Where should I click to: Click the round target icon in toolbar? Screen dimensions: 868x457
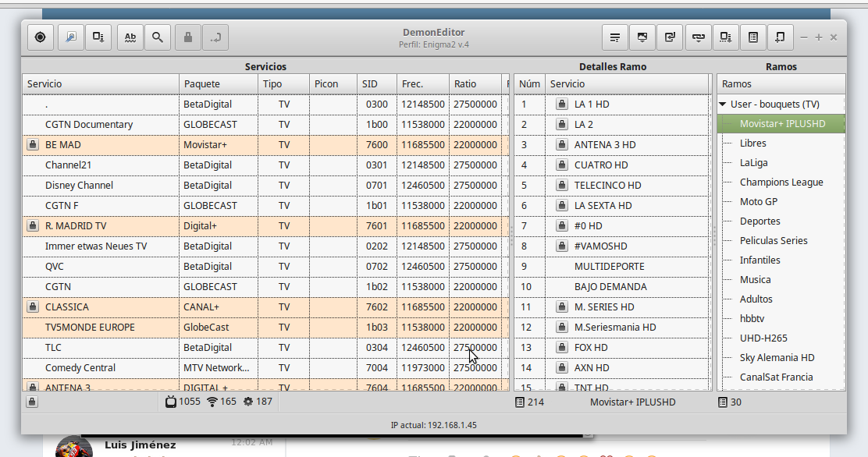click(x=41, y=37)
